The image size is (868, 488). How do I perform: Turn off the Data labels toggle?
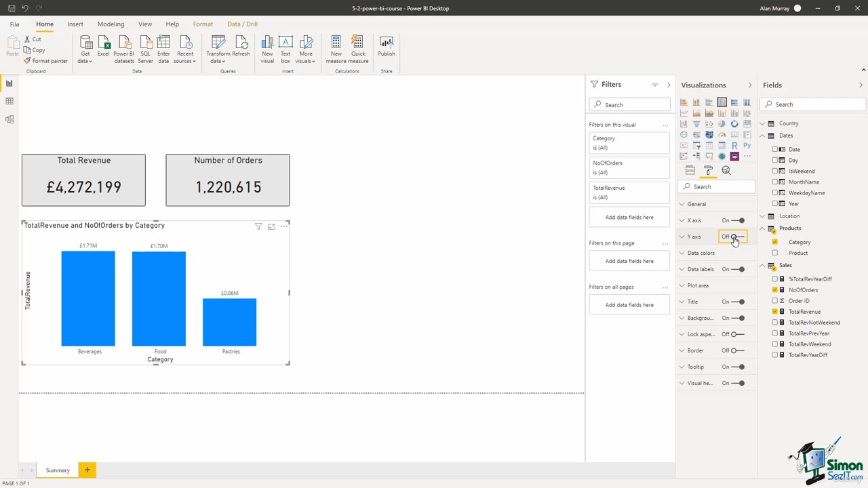coord(738,269)
